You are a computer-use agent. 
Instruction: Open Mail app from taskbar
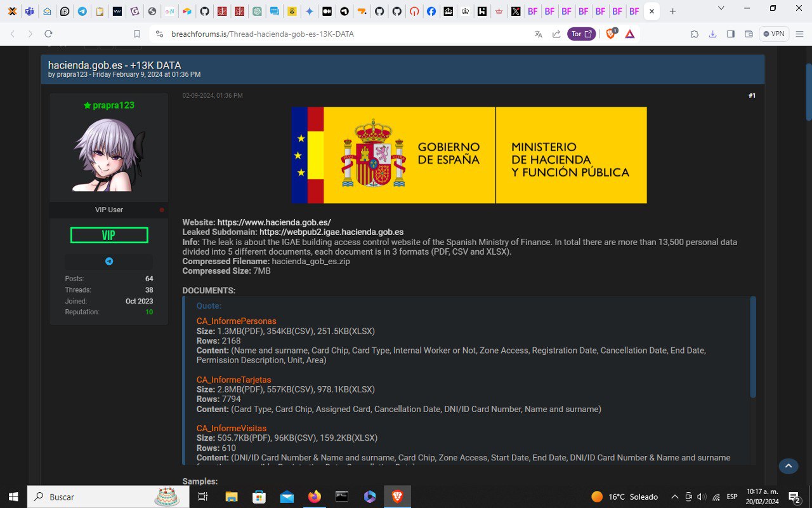(287, 497)
